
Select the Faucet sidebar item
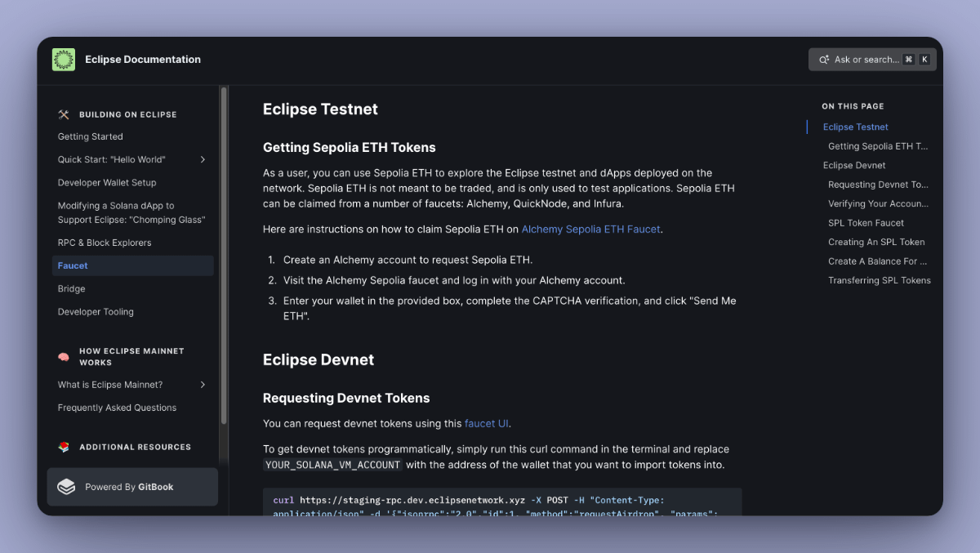pyautogui.click(x=133, y=265)
